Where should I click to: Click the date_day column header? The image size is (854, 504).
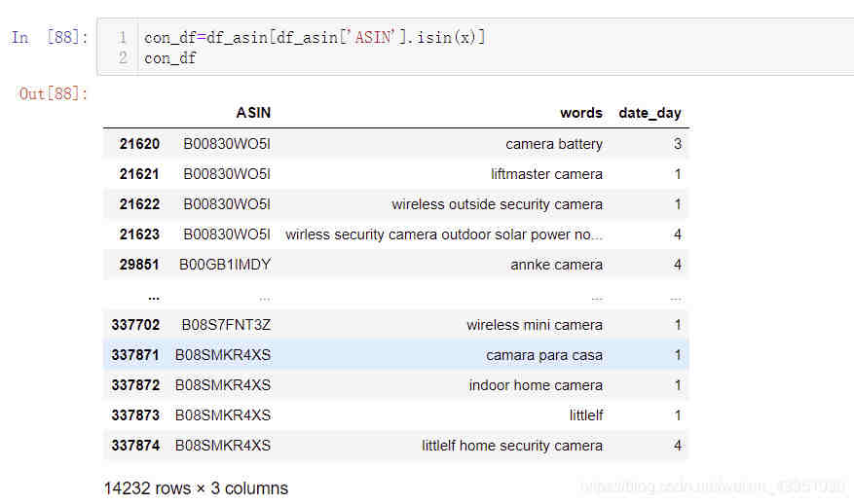point(650,113)
